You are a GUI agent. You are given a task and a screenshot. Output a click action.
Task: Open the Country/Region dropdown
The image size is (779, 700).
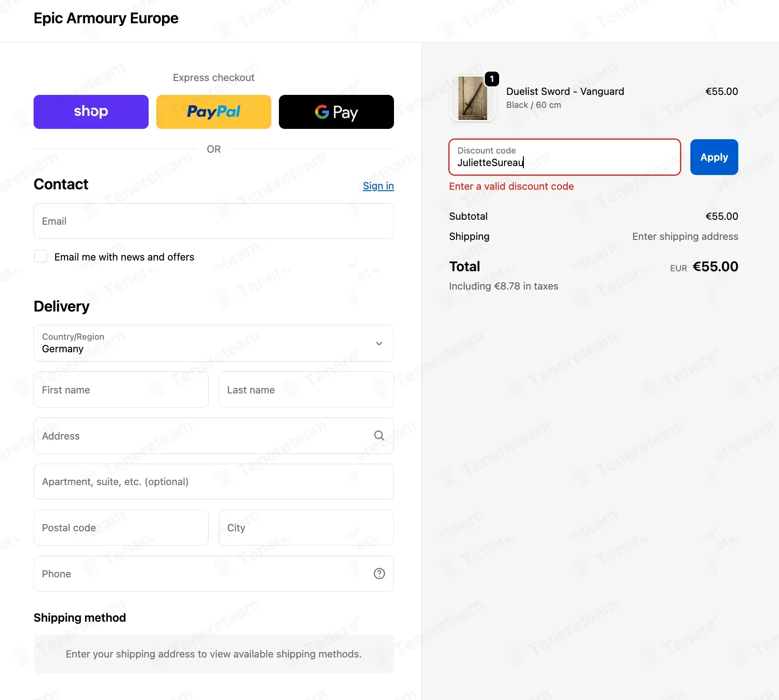tap(214, 343)
